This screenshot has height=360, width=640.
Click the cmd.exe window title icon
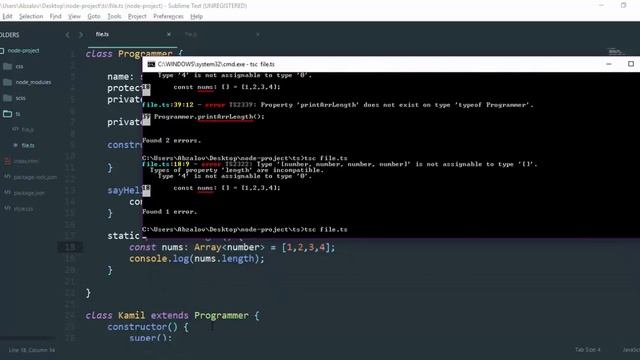pos(151,64)
